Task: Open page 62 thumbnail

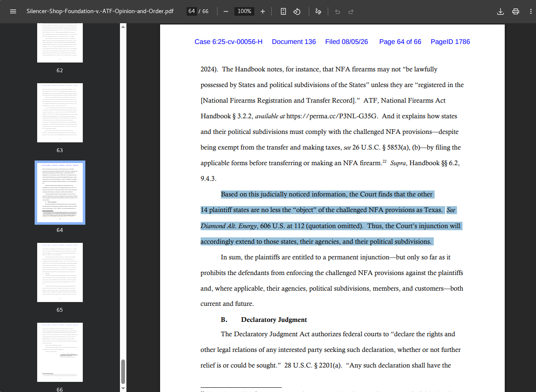Action: click(60, 43)
